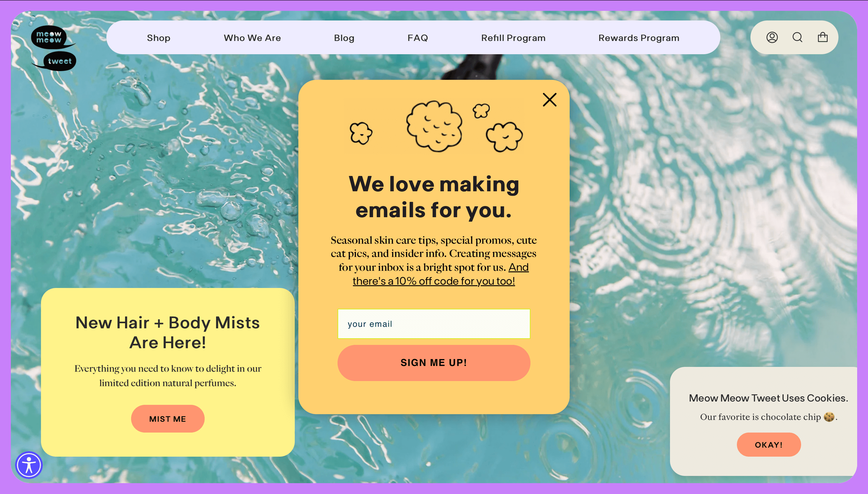Click the FAQ navigation item
This screenshot has width=868, height=494.
[x=417, y=37]
